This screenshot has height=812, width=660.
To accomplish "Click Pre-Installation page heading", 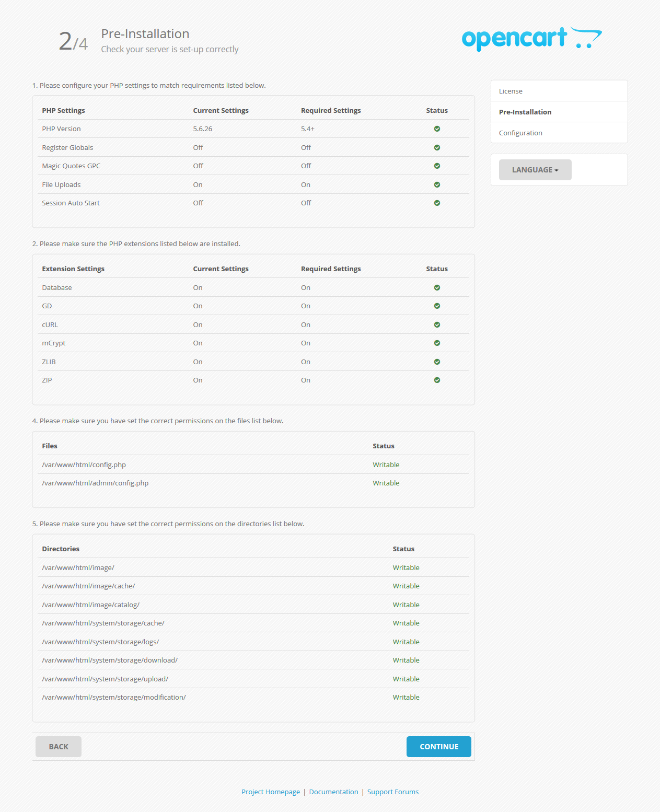I will click(x=145, y=34).
